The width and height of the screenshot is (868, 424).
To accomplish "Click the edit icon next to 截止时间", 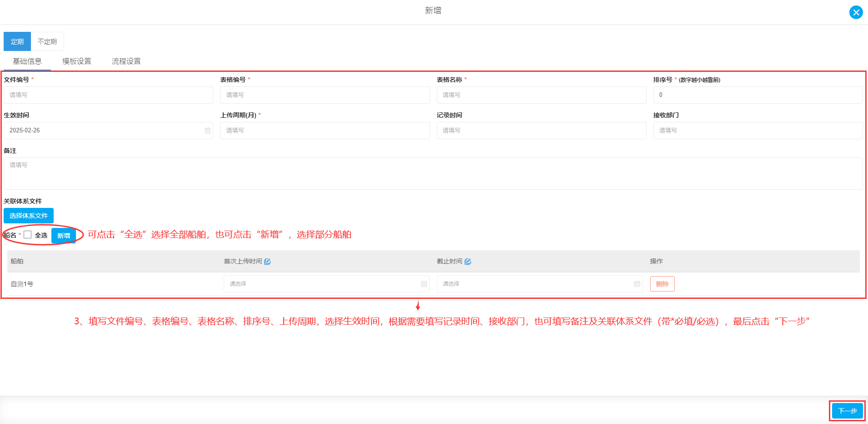I will [x=468, y=262].
